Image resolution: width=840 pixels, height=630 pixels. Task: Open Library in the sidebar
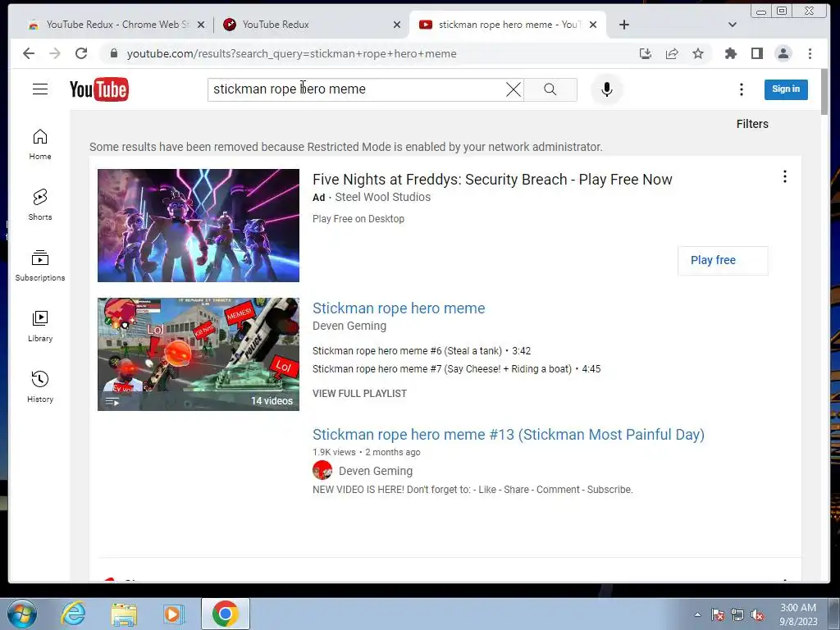click(40, 326)
